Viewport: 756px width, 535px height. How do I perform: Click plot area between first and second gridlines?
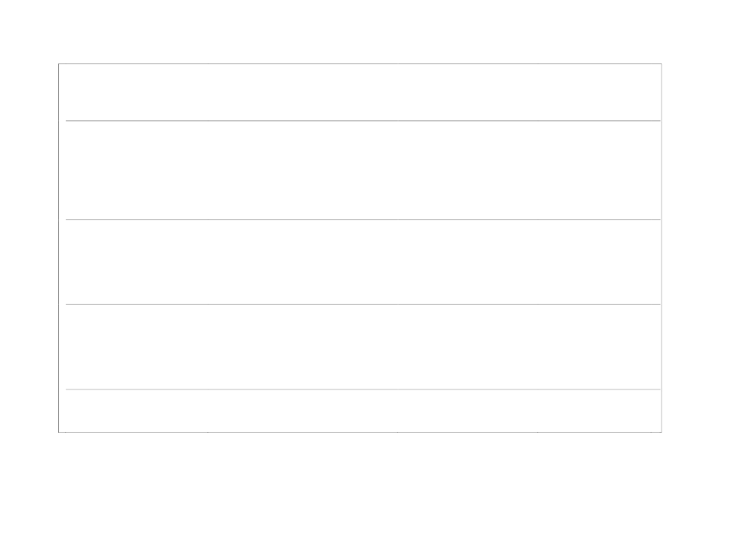pyautogui.click(x=363, y=170)
